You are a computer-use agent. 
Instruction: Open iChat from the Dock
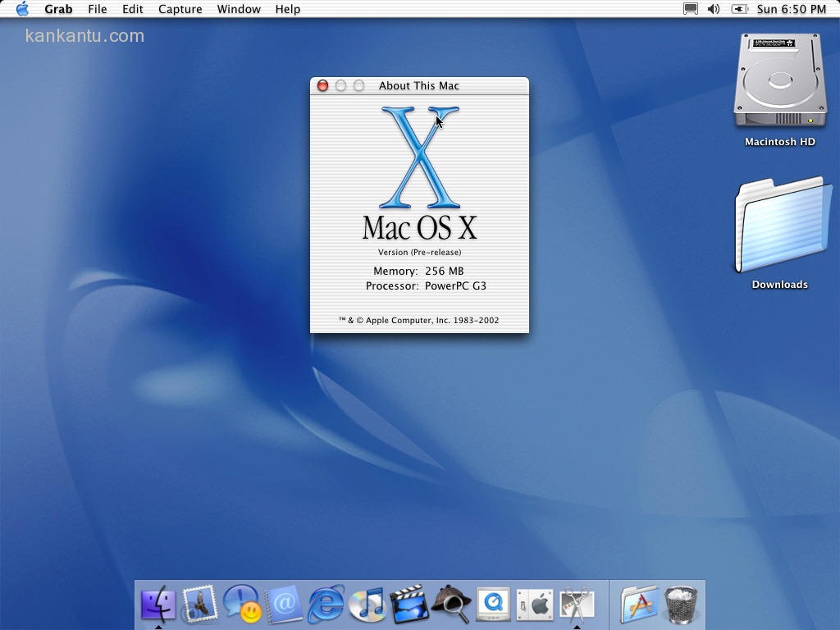click(x=242, y=605)
